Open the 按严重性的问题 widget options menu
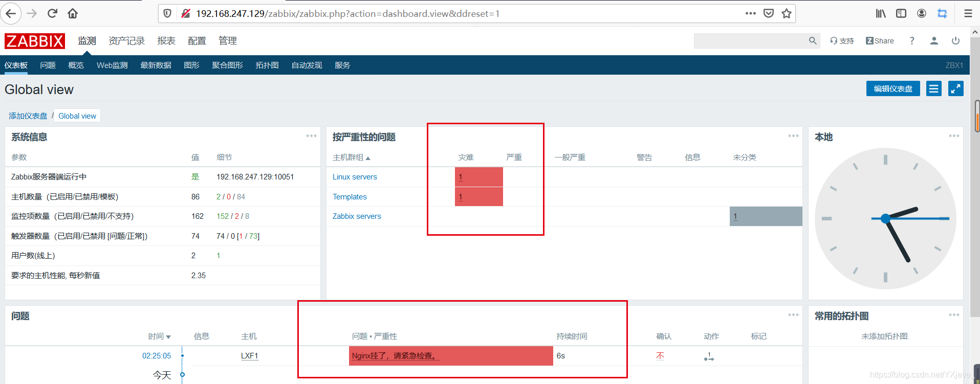The height and width of the screenshot is (384, 980). click(x=793, y=136)
